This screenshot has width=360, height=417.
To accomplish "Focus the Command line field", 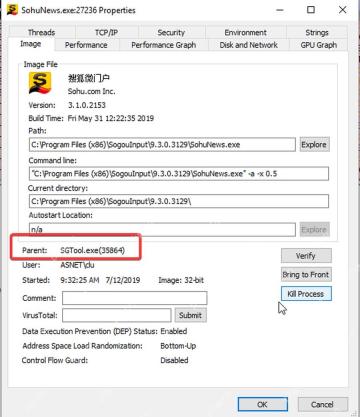I will tap(179, 174).
